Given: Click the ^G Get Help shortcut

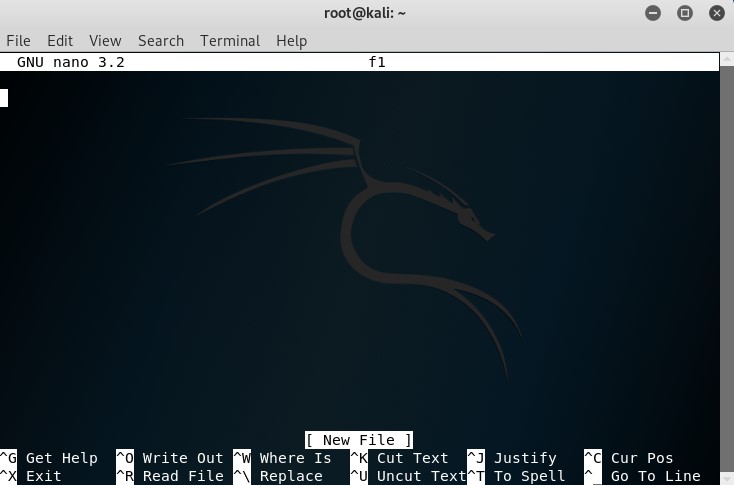Looking at the screenshot, I should pos(49,458).
